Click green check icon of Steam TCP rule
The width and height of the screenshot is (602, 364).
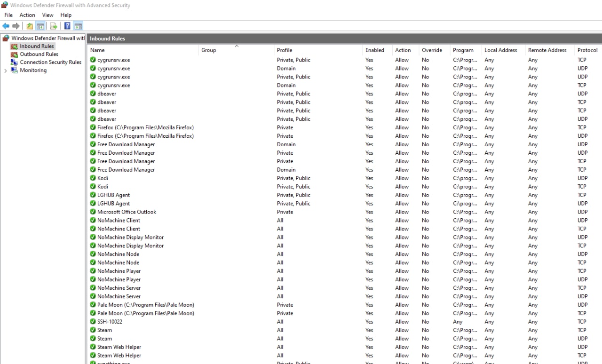tap(93, 330)
